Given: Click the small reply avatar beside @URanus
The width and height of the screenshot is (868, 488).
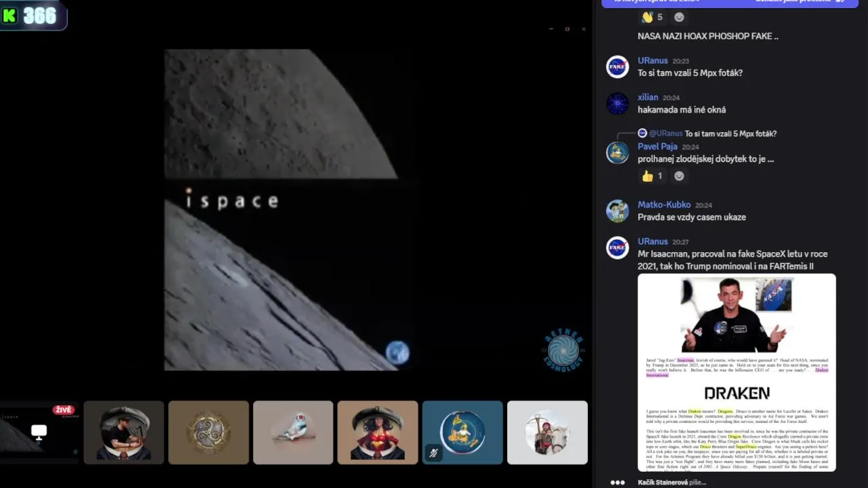Looking at the screenshot, I should pos(642,134).
